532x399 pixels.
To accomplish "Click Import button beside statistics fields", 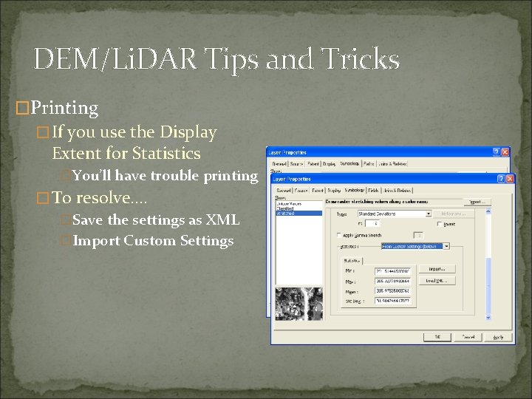I will (437, 269).
